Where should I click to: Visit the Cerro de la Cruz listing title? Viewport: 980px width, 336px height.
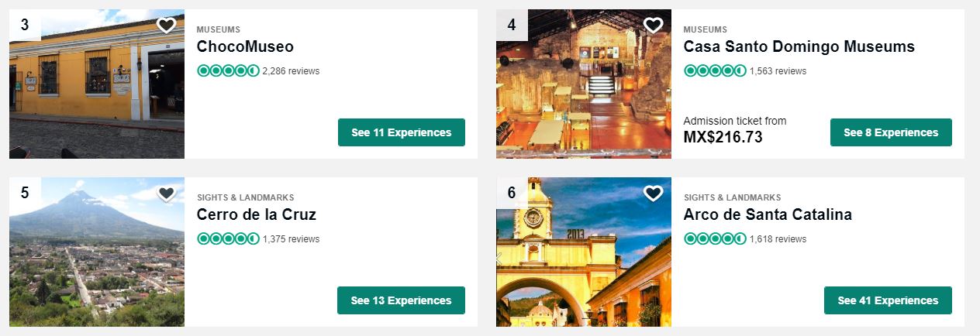pos(257,214)
